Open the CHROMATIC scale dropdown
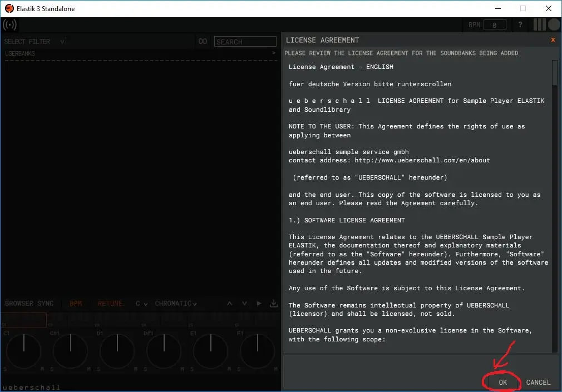 [x=176, y=304]
